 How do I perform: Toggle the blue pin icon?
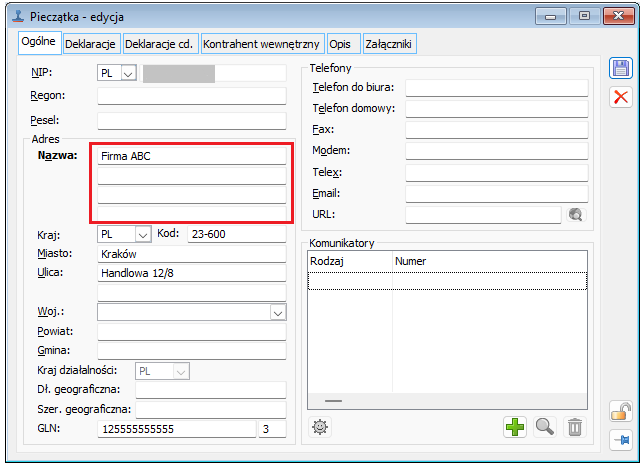[x=621, y=440]
